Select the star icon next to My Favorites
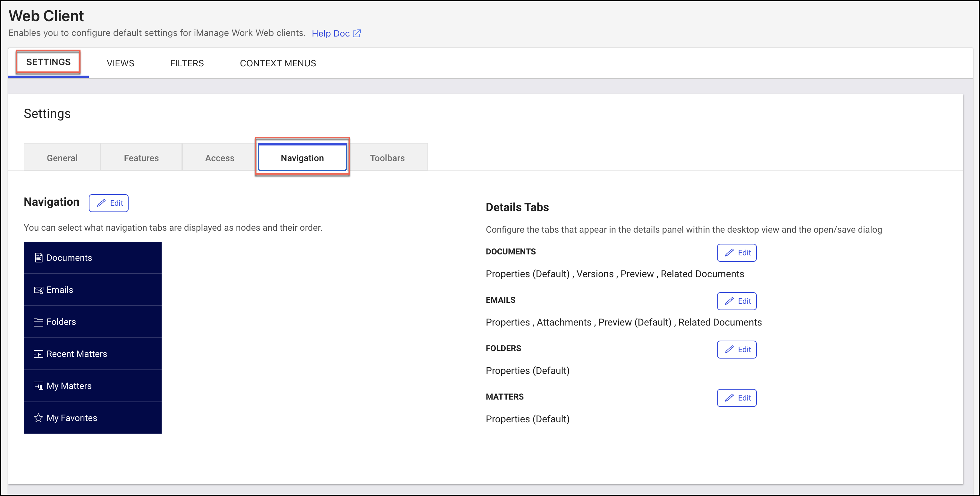Image resolution: width=980 pixels, height=496 pixels. point(38,418)
